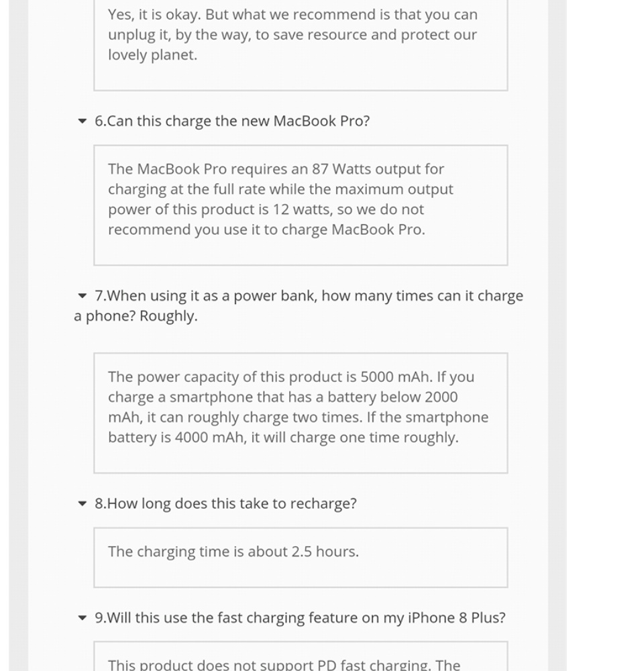Collapse question 6 using its triangle arrow
The image size is (644, 671).
tap(83, 121)
